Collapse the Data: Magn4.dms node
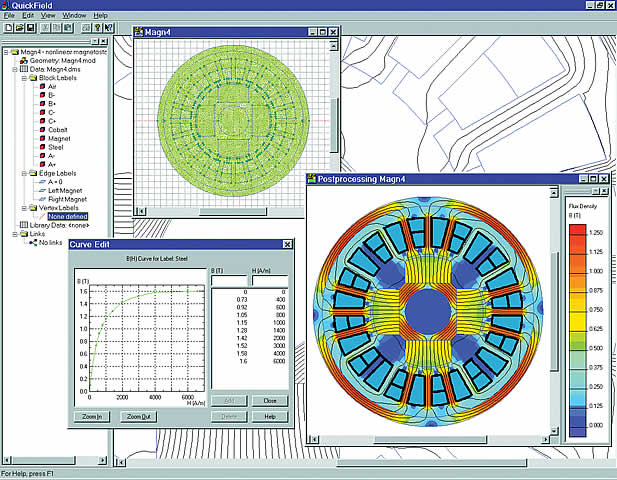 (x=15, y=69)
